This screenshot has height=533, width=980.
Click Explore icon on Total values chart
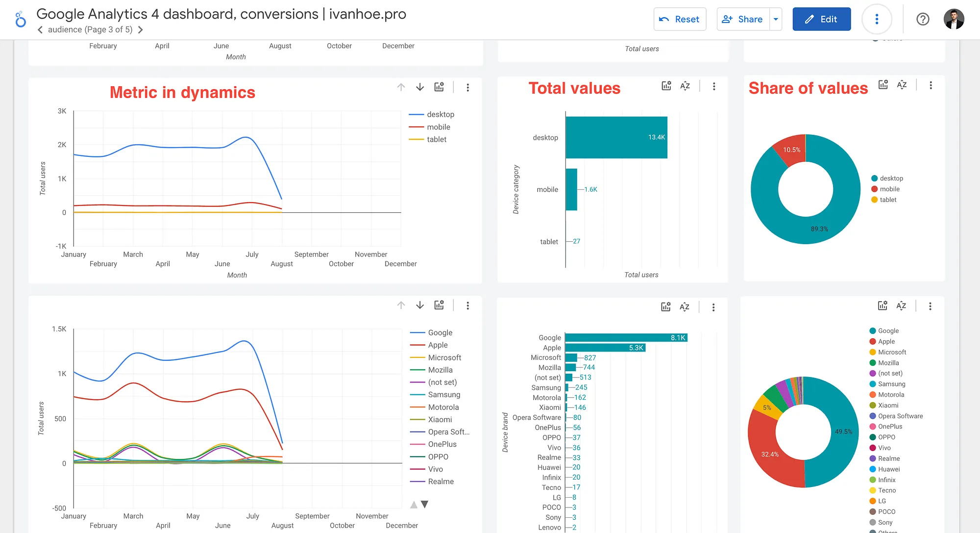click(x=666, y=86)
